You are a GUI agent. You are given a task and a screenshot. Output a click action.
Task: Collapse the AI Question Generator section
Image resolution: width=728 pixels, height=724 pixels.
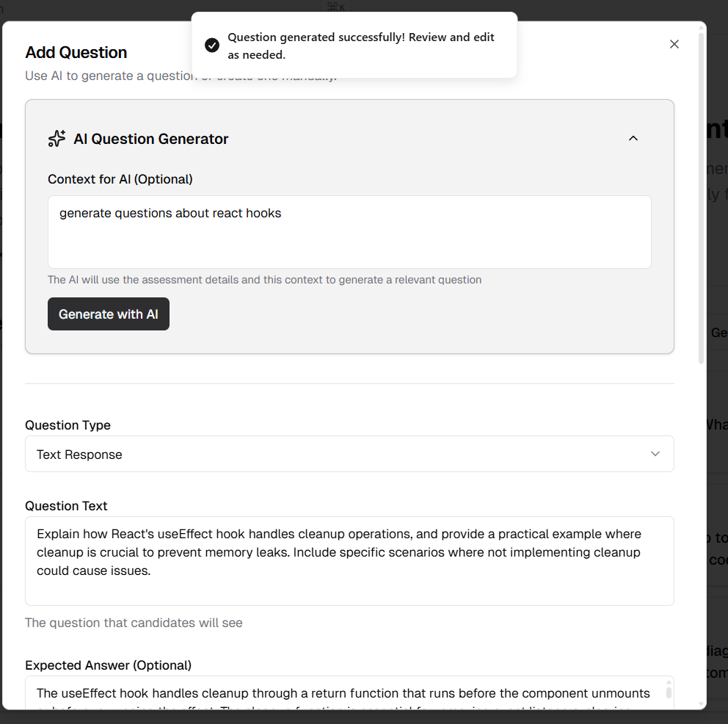point(633,138)
